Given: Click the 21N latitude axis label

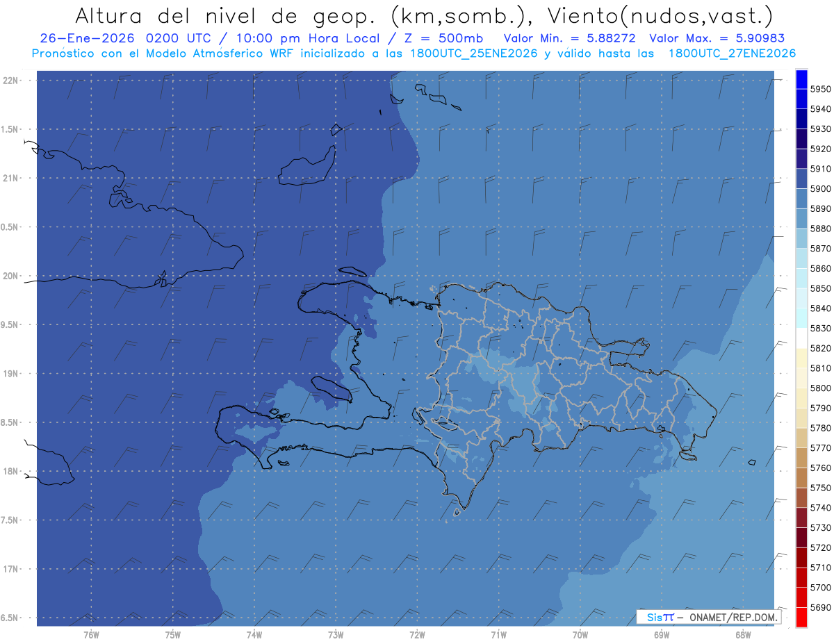Looking at the screenshot, I should [10, 178].
